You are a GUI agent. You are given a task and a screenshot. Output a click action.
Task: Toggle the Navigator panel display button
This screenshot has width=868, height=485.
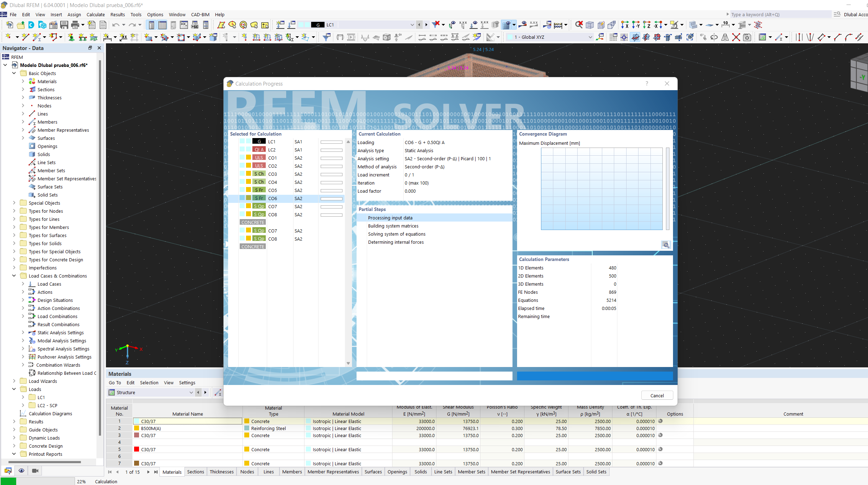click(x=152, y=25)
